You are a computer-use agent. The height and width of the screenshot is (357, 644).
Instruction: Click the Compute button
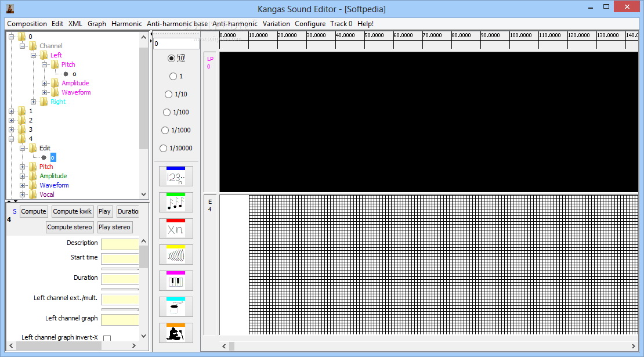point(34,211)
